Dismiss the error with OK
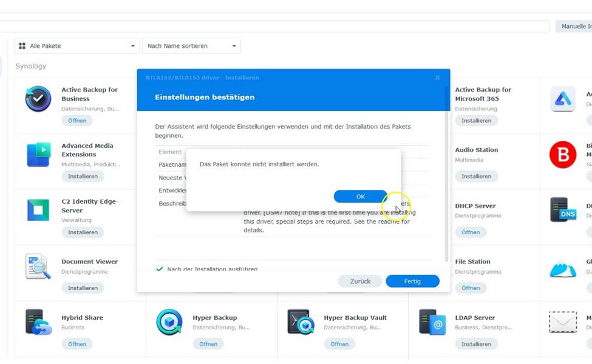Image resolution: width=592 pixels, height=364 pixels. point(360,197)
